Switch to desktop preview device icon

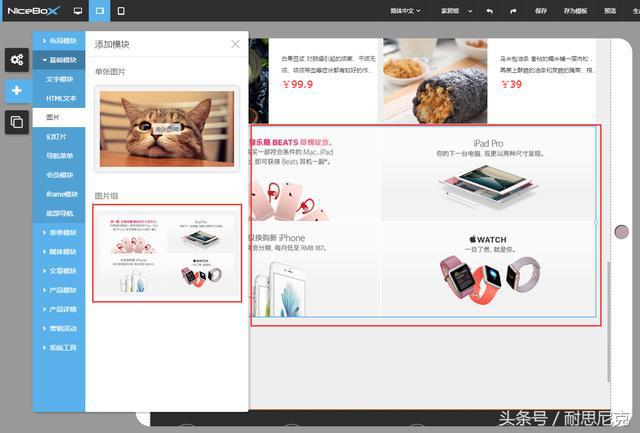point(78,11)
